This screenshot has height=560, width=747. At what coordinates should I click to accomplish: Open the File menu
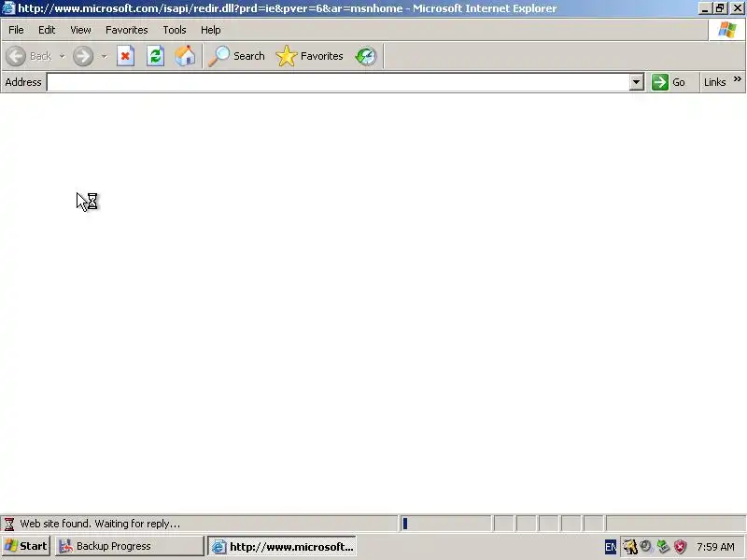[x=16, y=30]
